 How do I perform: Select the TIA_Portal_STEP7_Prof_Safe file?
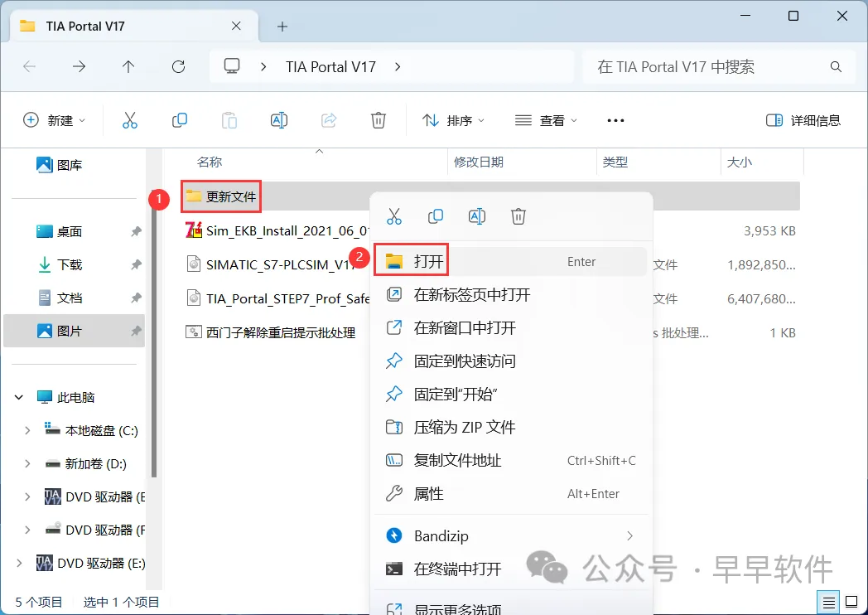click(x=277, y=298)
